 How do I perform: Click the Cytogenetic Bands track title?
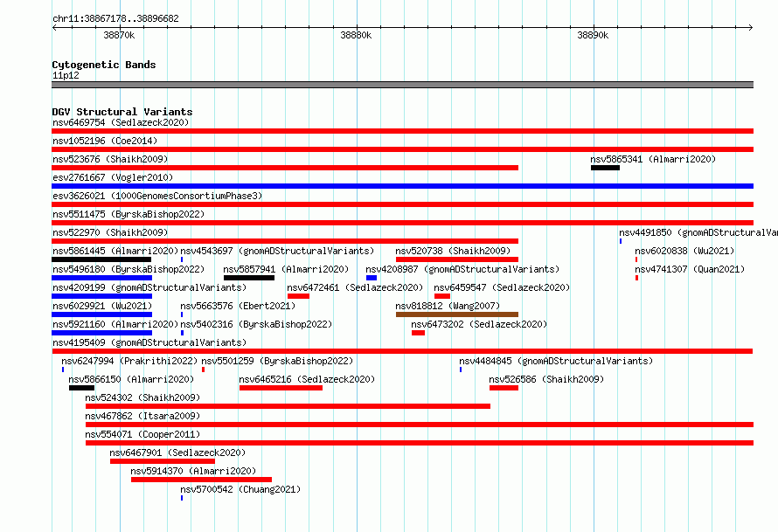coord(104,65)
